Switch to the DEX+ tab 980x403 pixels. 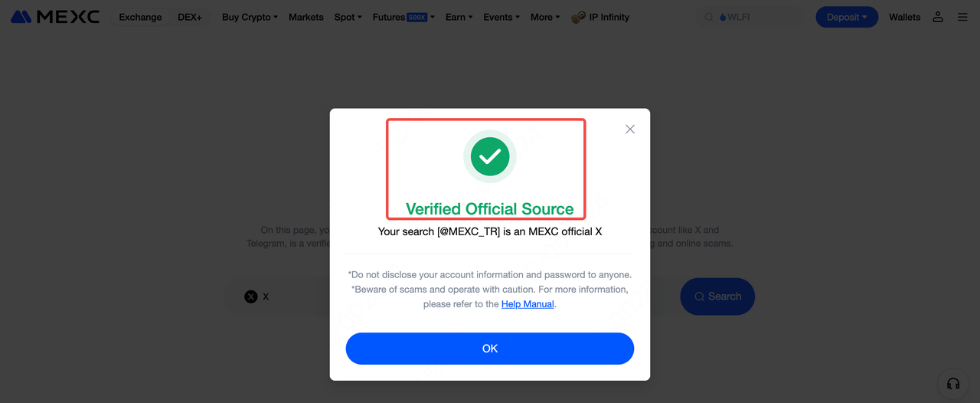190,17
